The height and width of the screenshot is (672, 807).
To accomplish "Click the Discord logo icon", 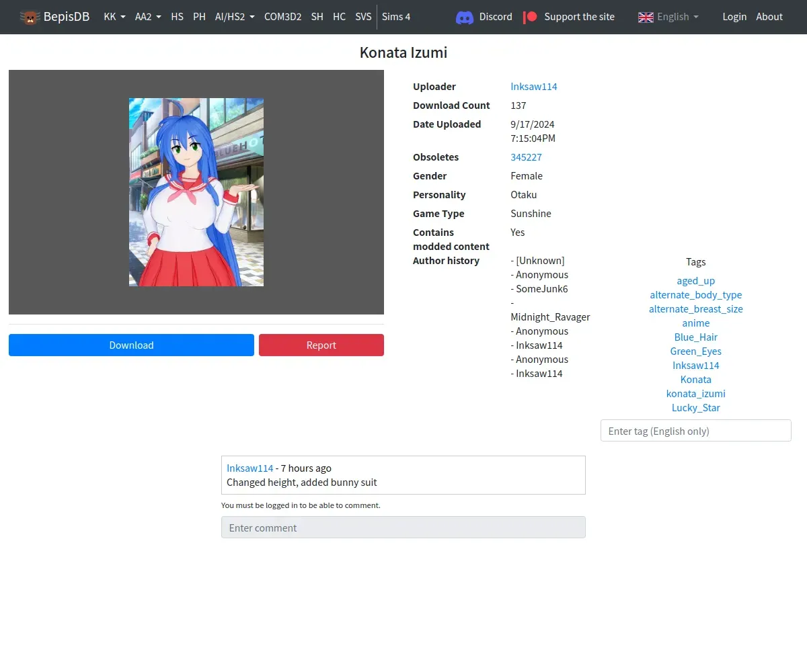I will [x=465, y=17].
